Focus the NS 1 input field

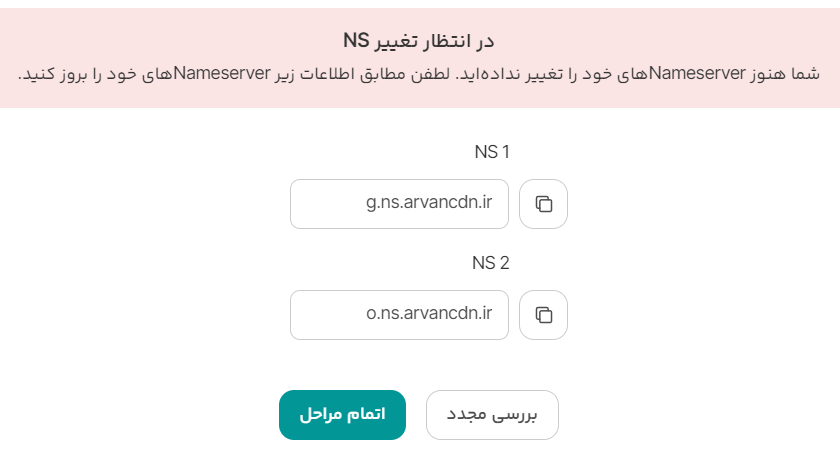coord(399,204)
